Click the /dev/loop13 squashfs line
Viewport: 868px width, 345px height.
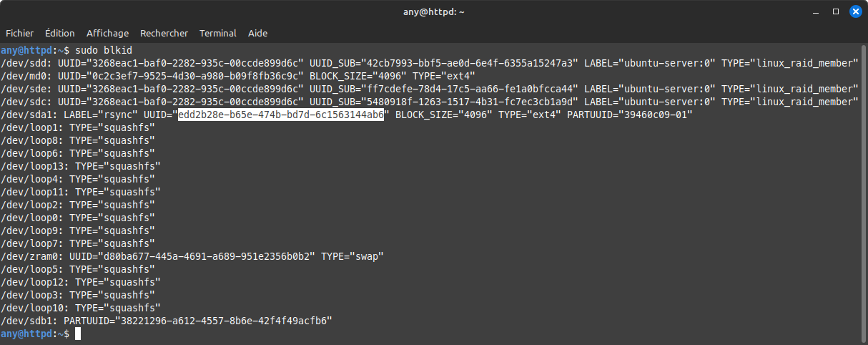(81, 166)
